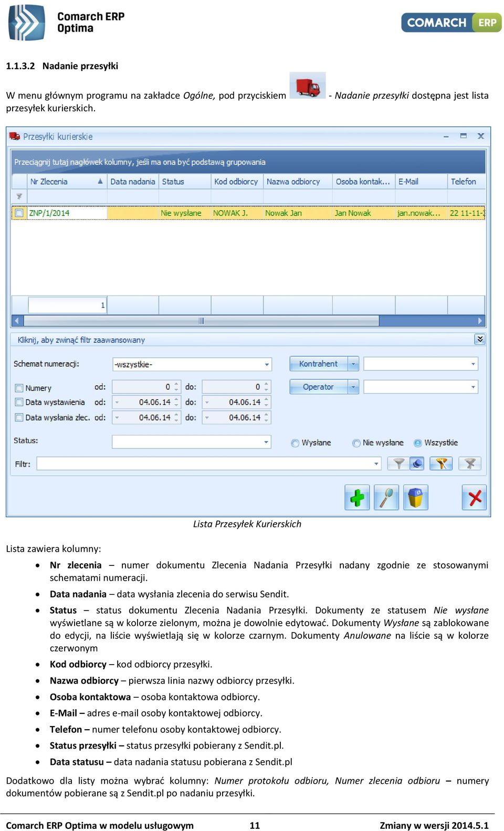The height and width of the screenshot is (831, 504).
Task: Sort by Nr Zlecenia column header
Action: click(67, 182)
